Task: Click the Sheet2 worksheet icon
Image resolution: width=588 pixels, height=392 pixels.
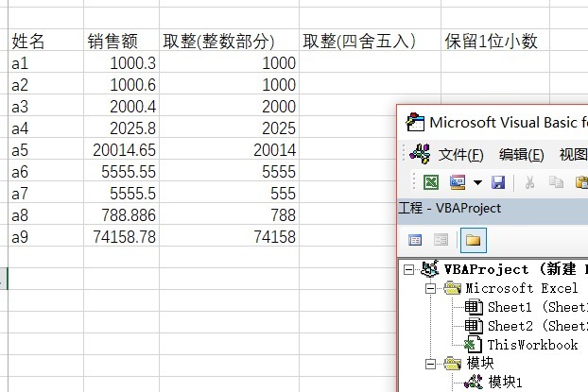Action: (x=474, y=326)
